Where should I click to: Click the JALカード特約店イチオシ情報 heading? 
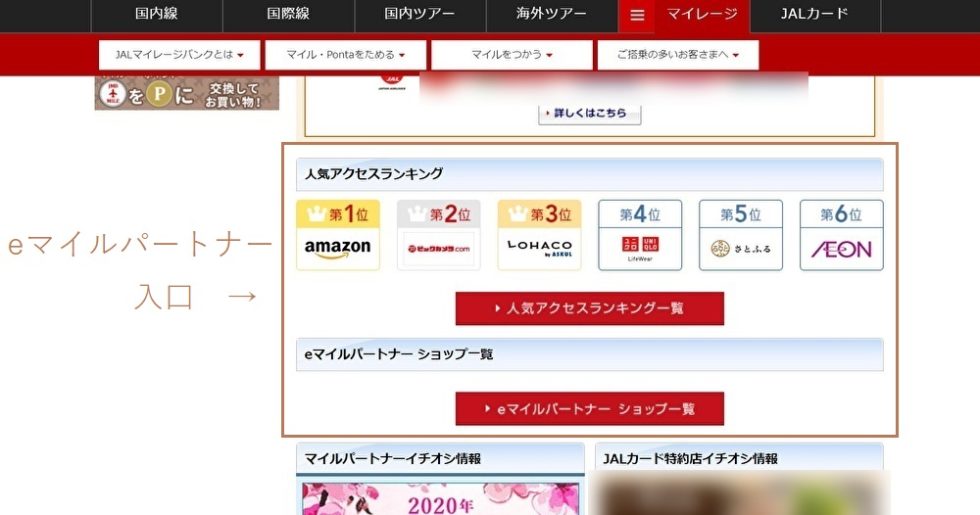click(x=690, y=459)
